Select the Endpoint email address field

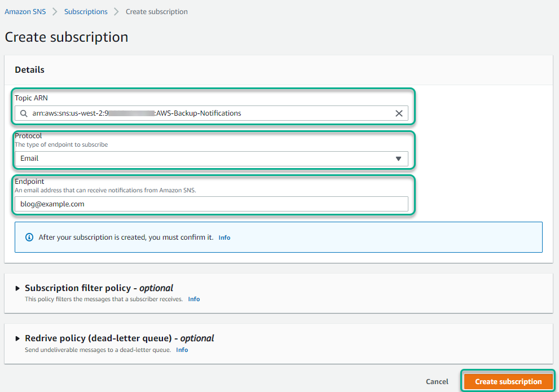pos(212,204)
